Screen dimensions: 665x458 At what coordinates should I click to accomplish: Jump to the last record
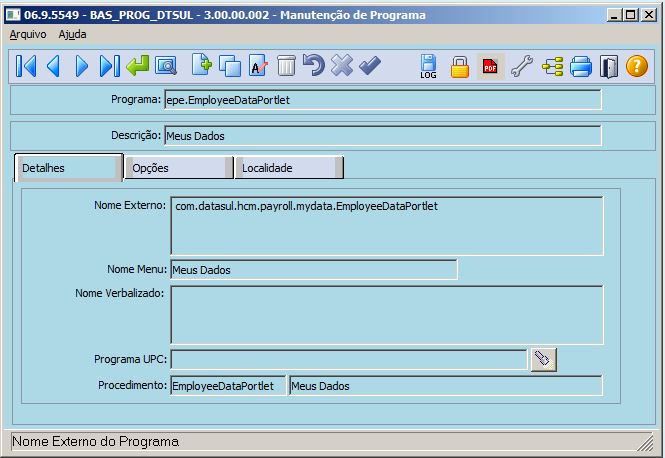(109, 66)
